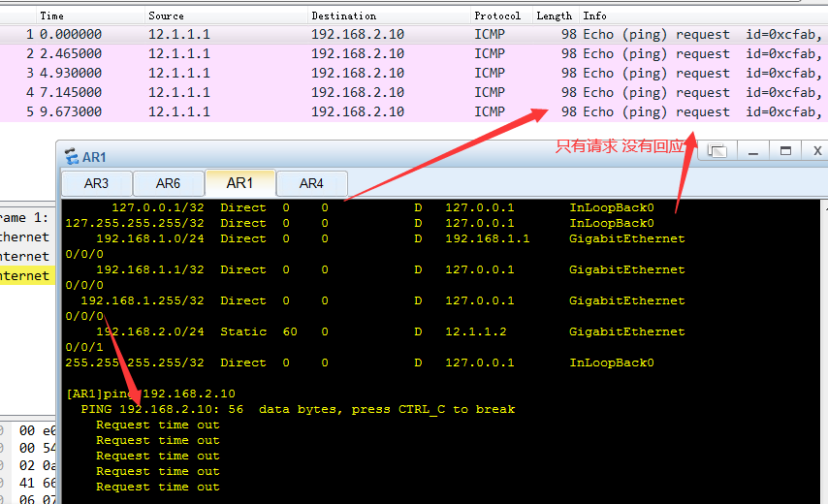Click the 255.255.255.255/32 route entry
This screenshot has height=504, width=828.
360,363
